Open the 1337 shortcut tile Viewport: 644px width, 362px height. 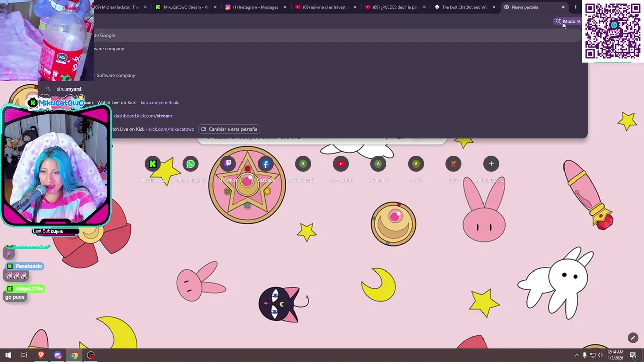[453, 164]
